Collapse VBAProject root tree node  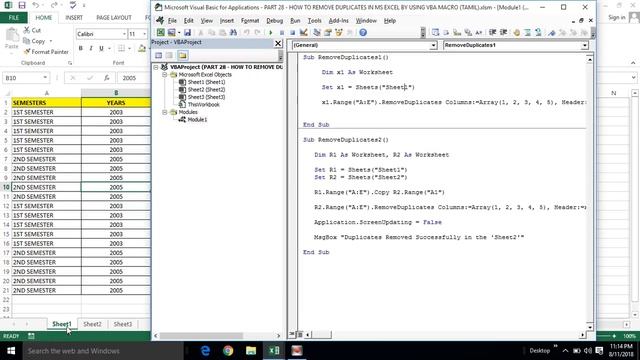(156, 67)
